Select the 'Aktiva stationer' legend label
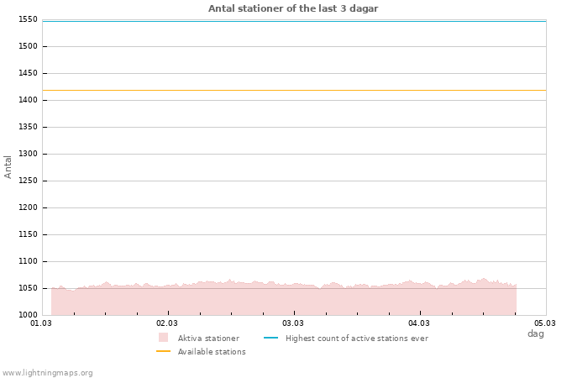Viewport: 588px width, 378px height. 208,339
